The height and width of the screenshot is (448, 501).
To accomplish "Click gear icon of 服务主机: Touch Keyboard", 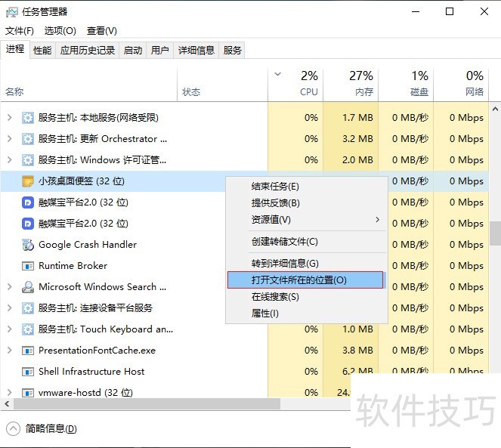I will pos(28,329).
